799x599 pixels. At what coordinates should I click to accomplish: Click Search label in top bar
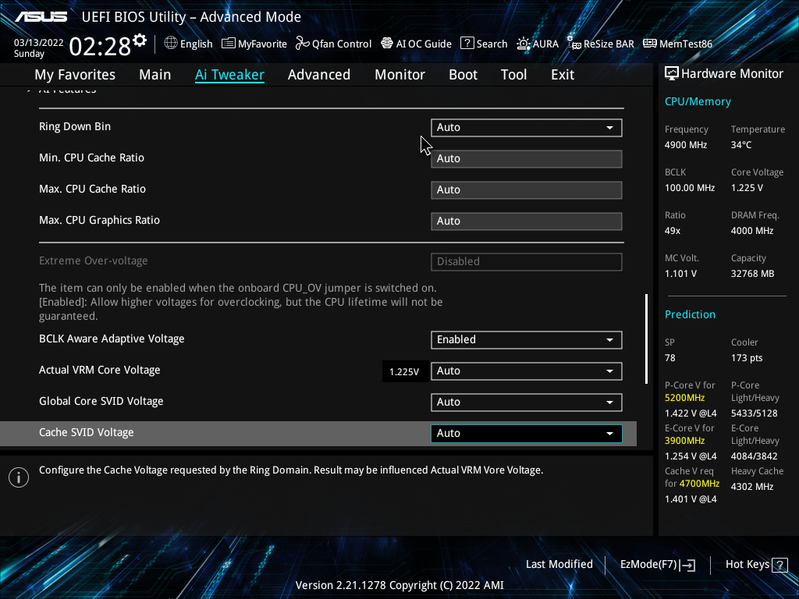pos(492,44)
